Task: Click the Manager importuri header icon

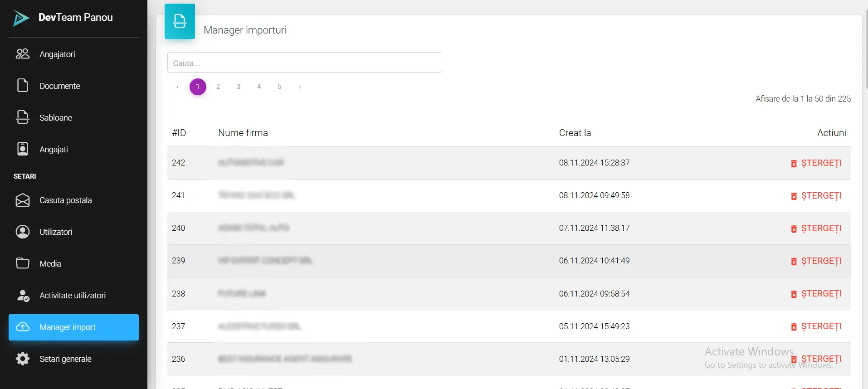Action: (x=180, y=21)
